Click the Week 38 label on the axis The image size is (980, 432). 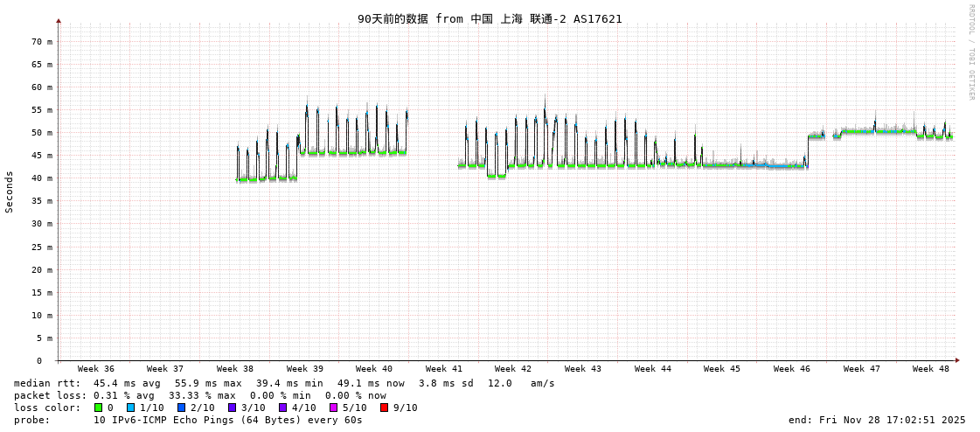point(235,369)
